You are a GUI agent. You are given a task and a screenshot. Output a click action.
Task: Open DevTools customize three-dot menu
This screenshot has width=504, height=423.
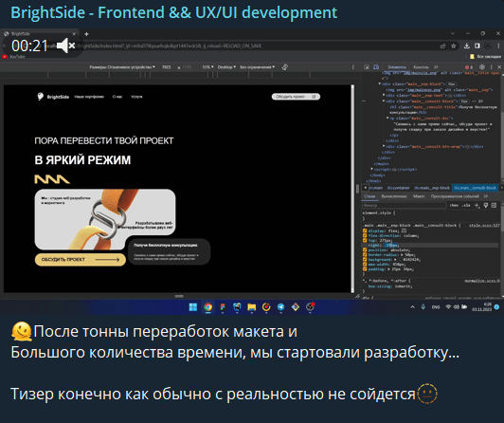click(491, 67)
